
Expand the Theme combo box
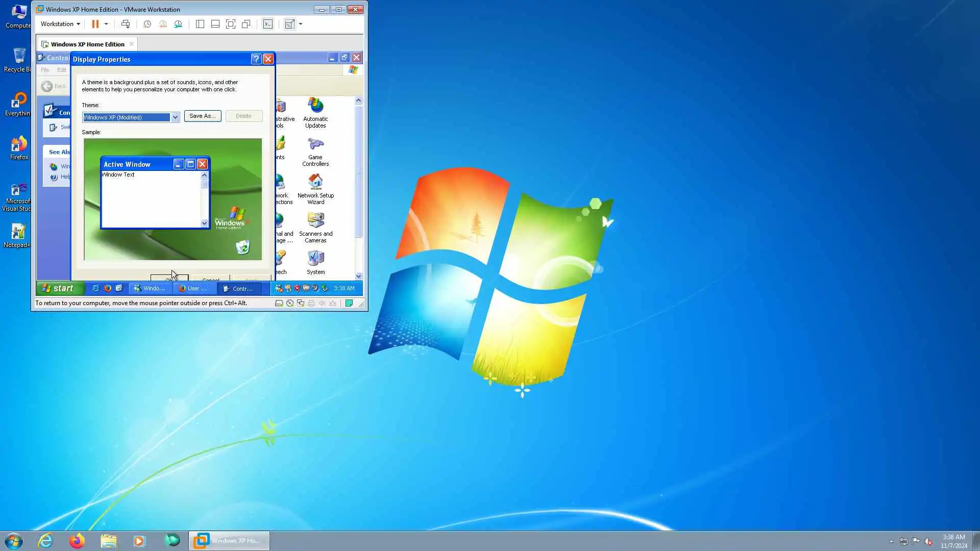click(175, 117)
